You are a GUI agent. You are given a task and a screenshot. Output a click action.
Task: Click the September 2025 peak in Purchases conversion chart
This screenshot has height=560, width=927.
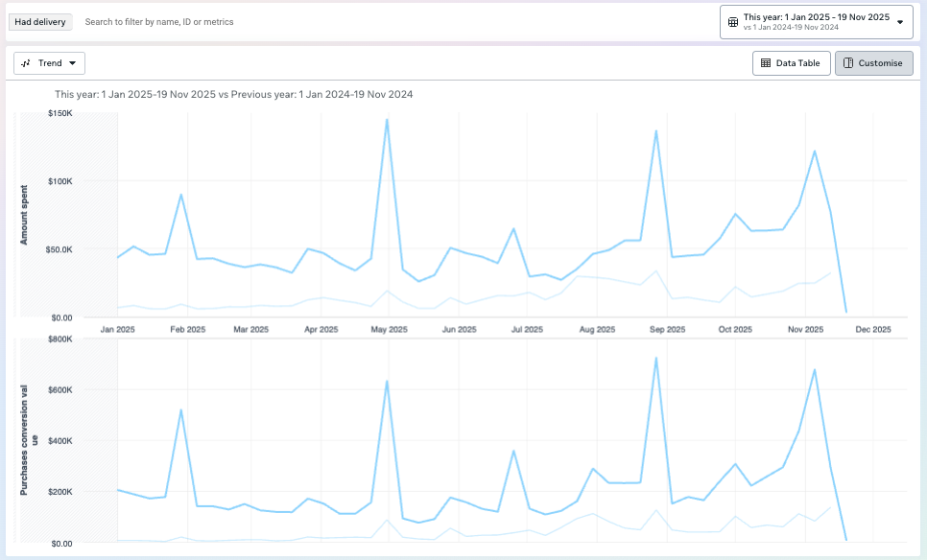655,359
